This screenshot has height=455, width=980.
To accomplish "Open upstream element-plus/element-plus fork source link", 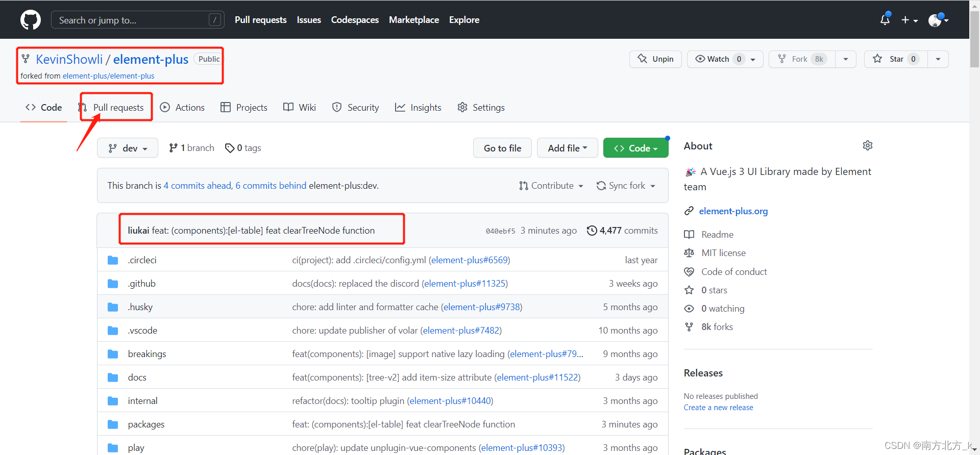I will (108, 76).
